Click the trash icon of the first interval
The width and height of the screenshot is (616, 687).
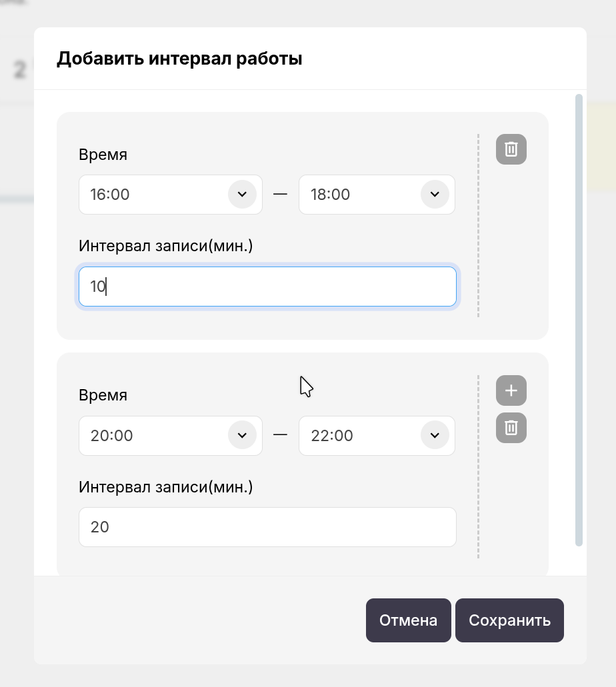511,149
